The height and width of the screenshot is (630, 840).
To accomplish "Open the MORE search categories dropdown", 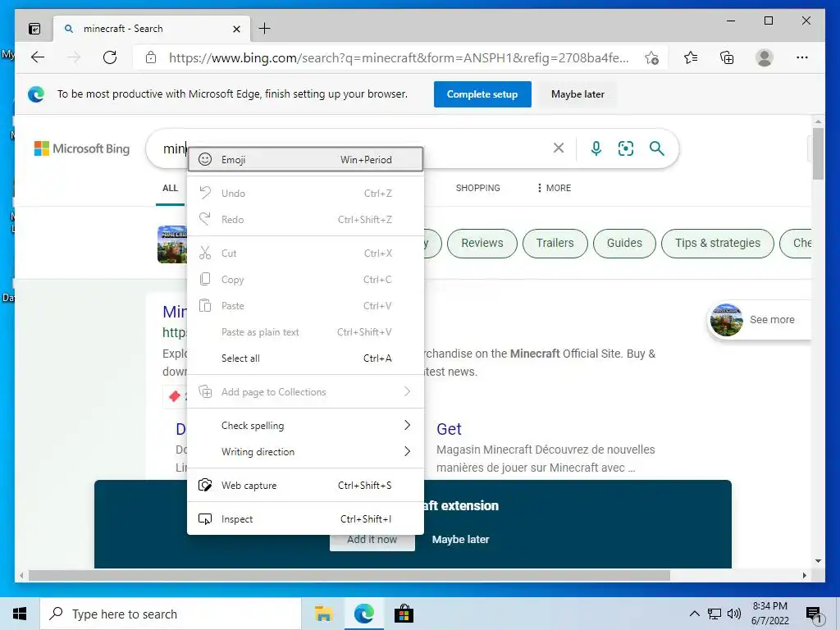I will click(x=554, y=188).
